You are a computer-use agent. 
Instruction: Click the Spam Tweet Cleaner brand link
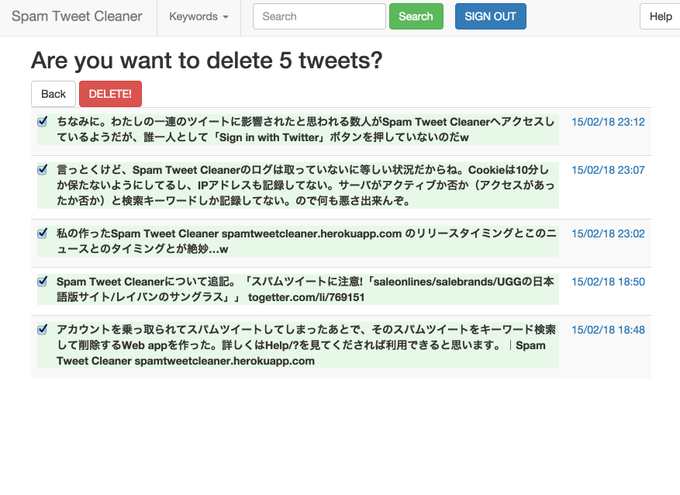pos(77,16)
